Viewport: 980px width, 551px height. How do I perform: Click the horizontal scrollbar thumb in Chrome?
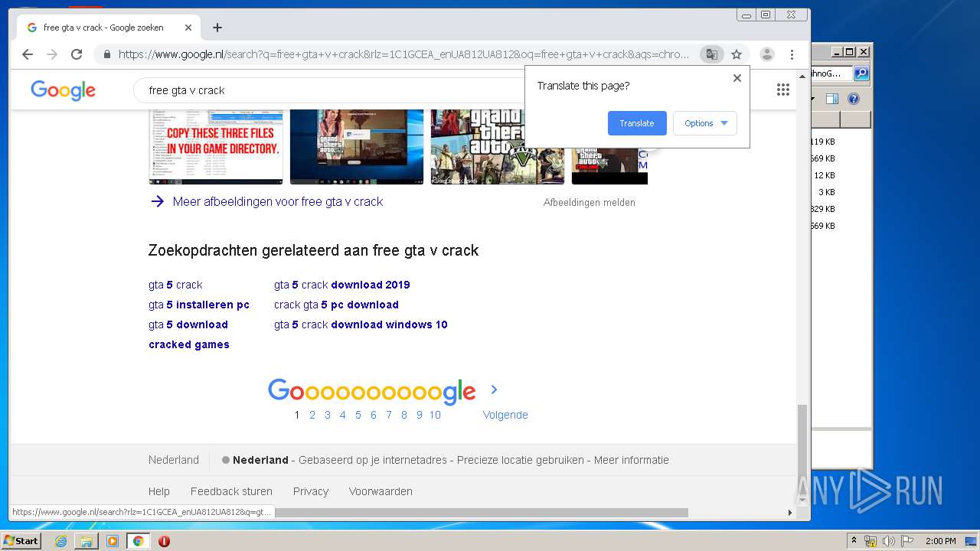[482, 513]
